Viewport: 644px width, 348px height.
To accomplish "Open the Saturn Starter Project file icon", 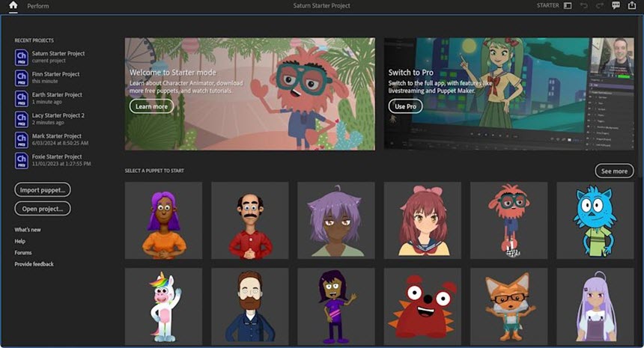I will tap(22, 58).
